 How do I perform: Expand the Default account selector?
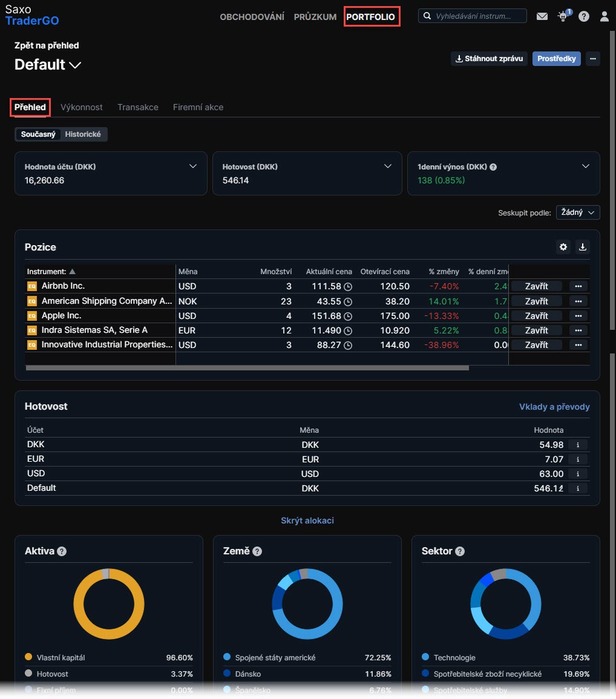48,65
